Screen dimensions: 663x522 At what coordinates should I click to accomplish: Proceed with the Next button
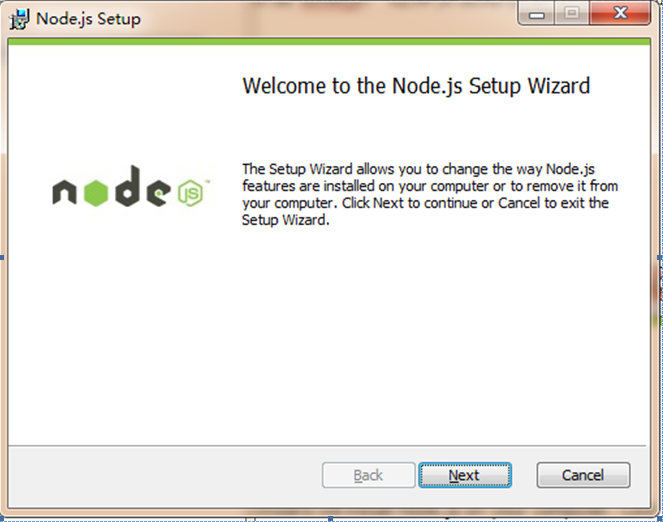pyautogui.click(x=465, y=475)
